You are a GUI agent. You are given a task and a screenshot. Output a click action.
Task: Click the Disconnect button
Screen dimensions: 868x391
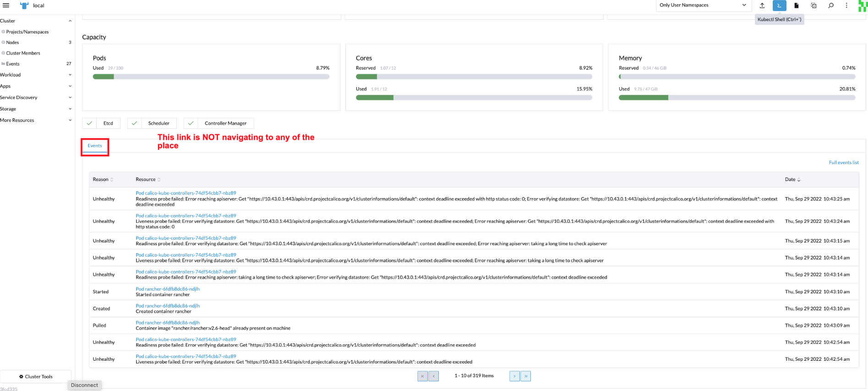pos(85,385)
